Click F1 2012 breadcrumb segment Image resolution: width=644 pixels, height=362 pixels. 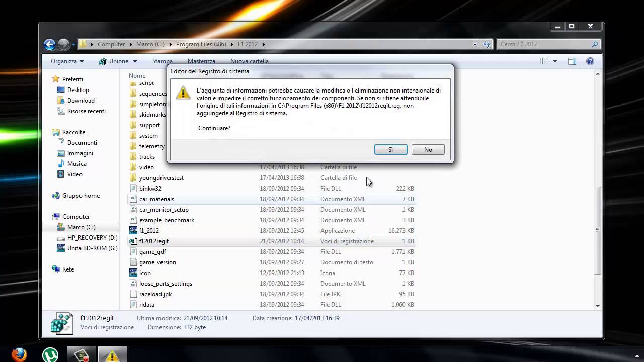point(248,44)
